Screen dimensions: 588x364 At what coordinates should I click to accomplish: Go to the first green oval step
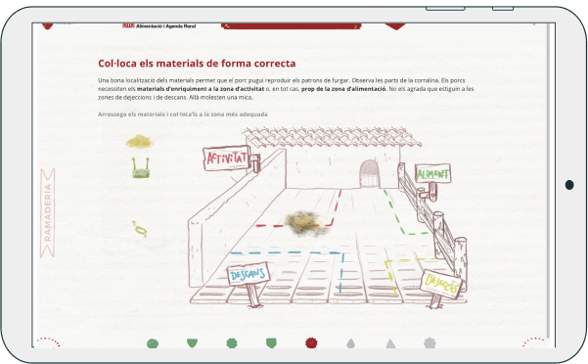point(153,343)
